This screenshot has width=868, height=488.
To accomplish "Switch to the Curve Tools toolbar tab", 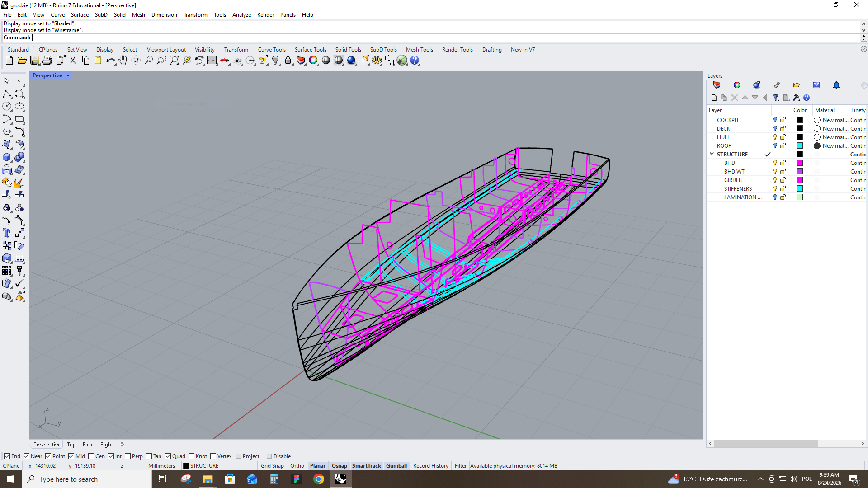I will 272,50.
